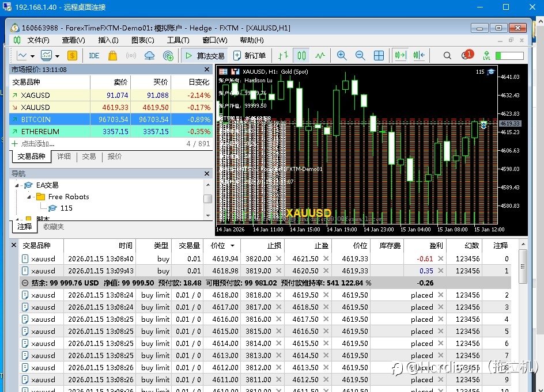Click the tile windows grid icon

pyautogui.click(x=379, y=56)
